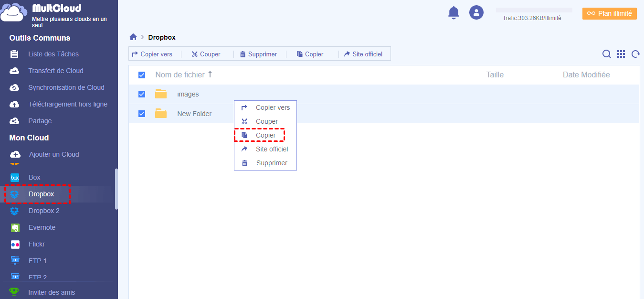This screenshot has width=644, height=299.
Task: Open Partage in sidebar
Action: click(40, 121)
